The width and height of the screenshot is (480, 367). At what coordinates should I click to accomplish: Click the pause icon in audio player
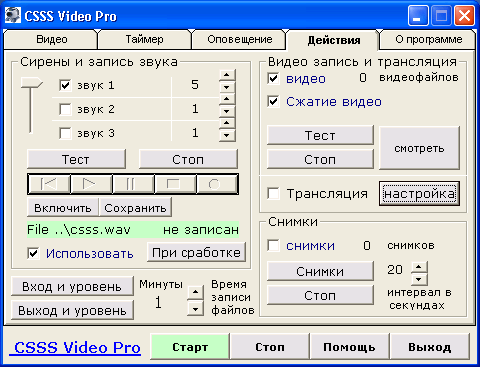point(133,184)
